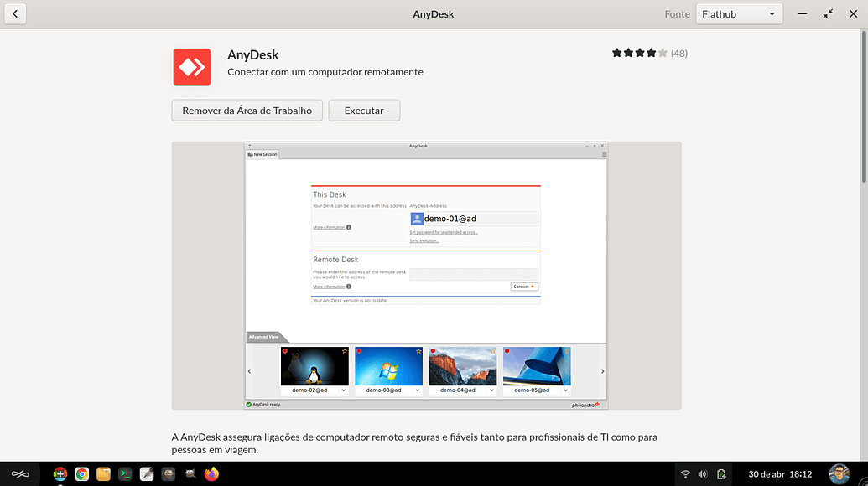
Task: Open the Wi-Fi network indicator
Action: (x=685, y=473)
